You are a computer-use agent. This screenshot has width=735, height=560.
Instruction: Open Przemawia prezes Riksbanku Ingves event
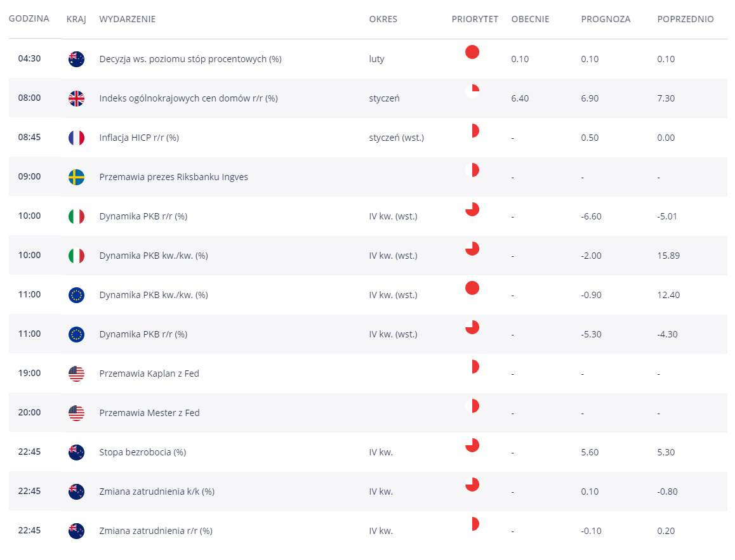pyautogui.click(x=173, y=177)
